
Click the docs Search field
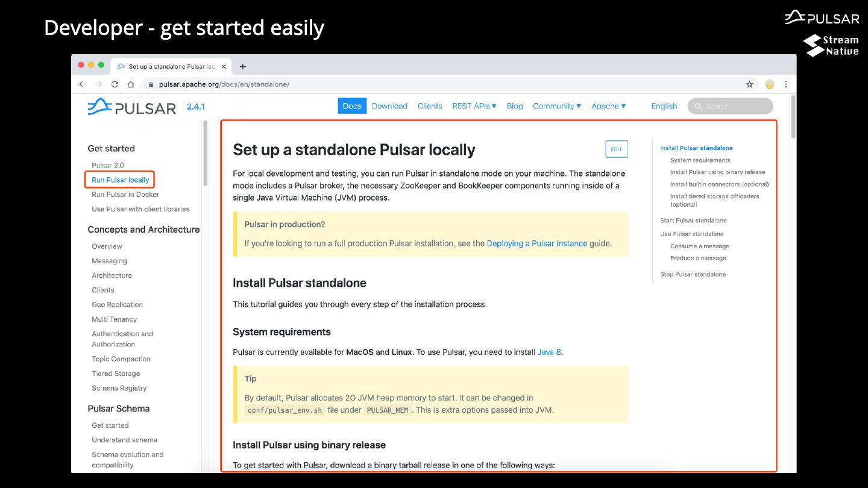point(730,106)
